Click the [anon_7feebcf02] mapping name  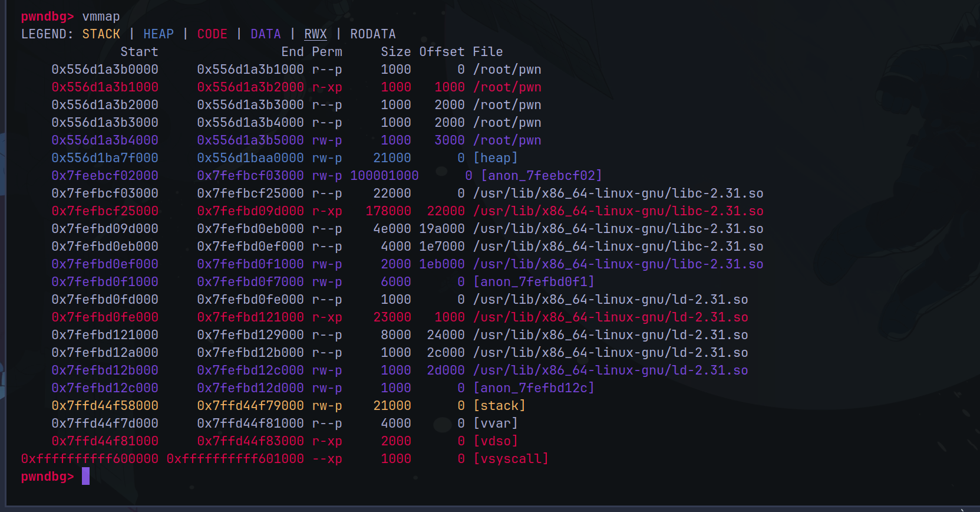coord(542,176)
